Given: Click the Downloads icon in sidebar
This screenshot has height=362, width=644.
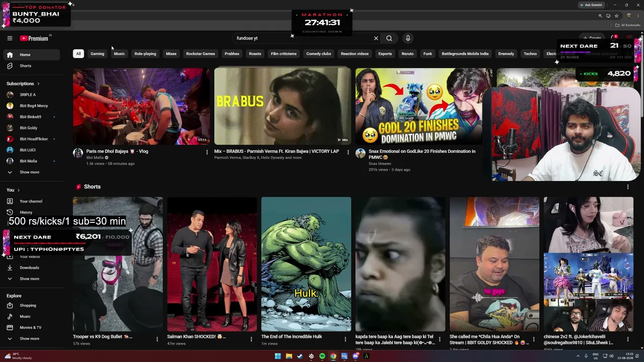Looking at the screenshot, I should pyautogui.click(x=10, y=267).
